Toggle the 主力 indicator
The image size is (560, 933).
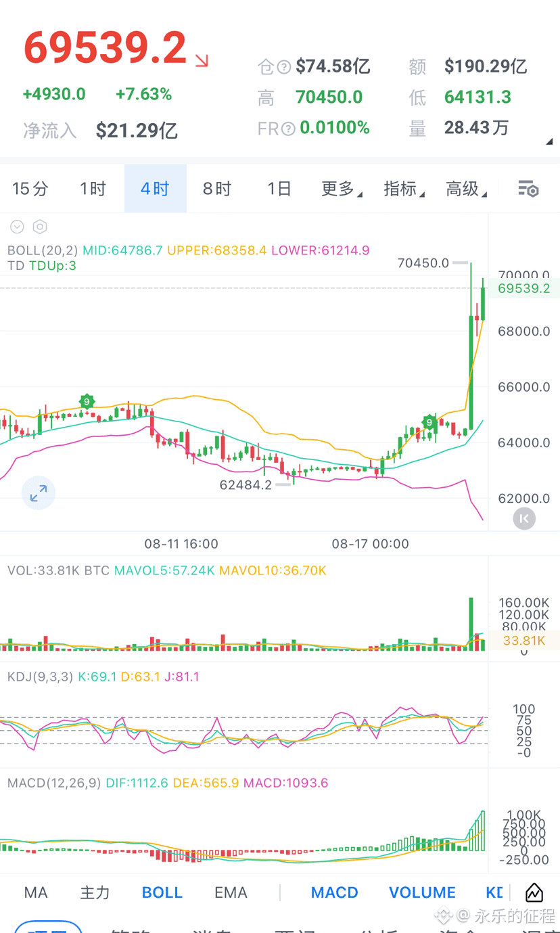pyautogui.click(x=95, y=892)
